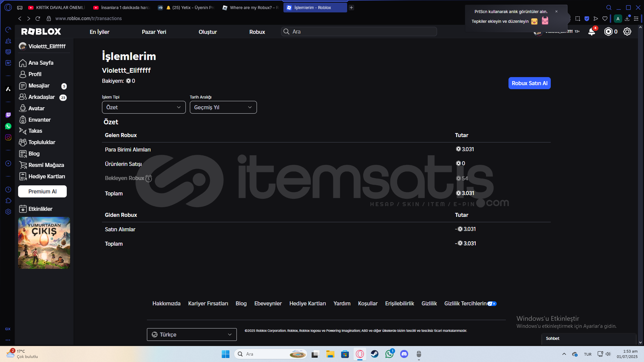Switch to the KRİTİK DAVALAR YouTube tab

point(56,7)
